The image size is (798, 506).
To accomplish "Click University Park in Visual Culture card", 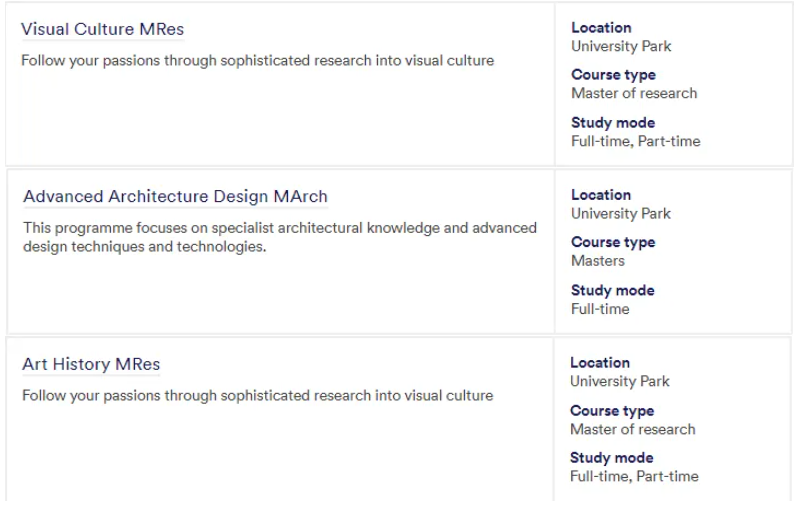I will (621, 46).
